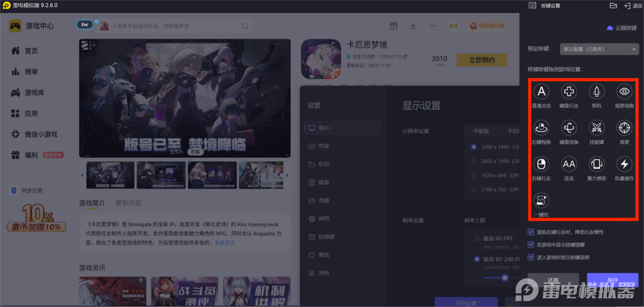Screen dimensions: 644x307
Task: Choose the 连击 combo tap icon
Action: coord(569,164)
